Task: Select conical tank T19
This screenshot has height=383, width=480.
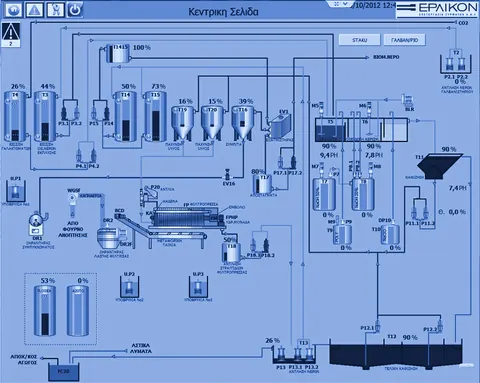Action: click(182, 123)
